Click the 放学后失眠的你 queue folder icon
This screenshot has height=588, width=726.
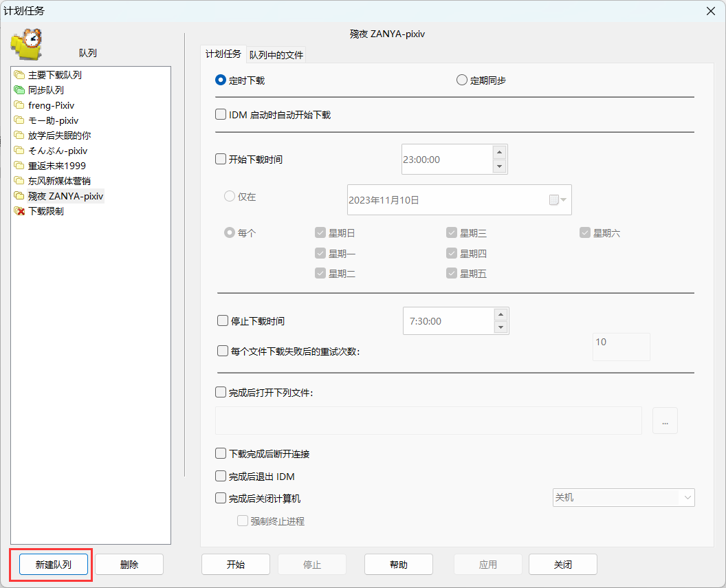tap(19, 135)
